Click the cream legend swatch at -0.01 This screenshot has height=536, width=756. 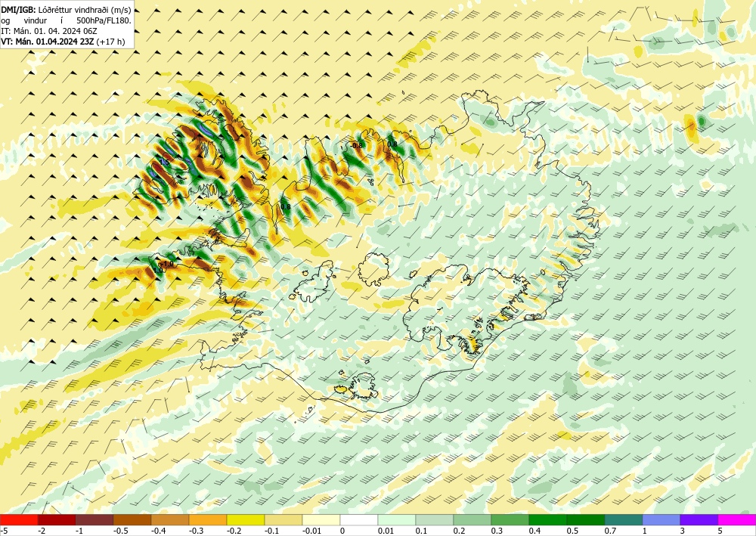[x=321, y=520]
